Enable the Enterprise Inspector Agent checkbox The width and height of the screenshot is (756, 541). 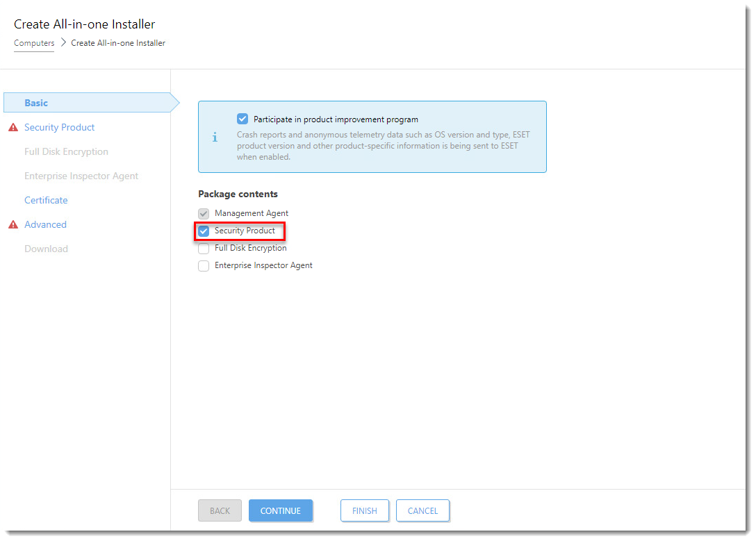pyautogui.click(x=204, y=266)
